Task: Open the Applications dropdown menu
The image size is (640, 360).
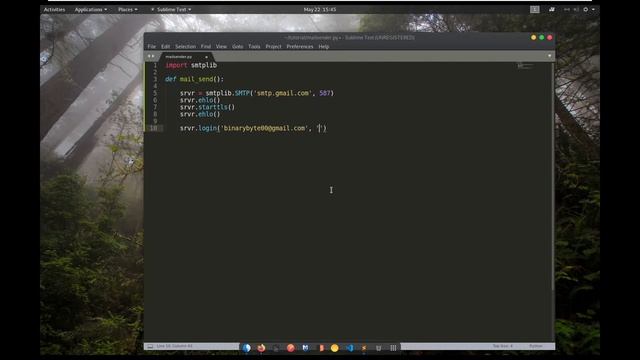Action: click(x=91, y=9)
